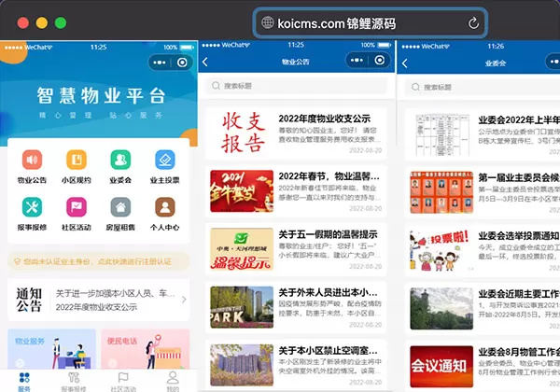This screenshot has width=560, height=392.
Task: Click the koicms.com address bar
Action: click(370, 23)
